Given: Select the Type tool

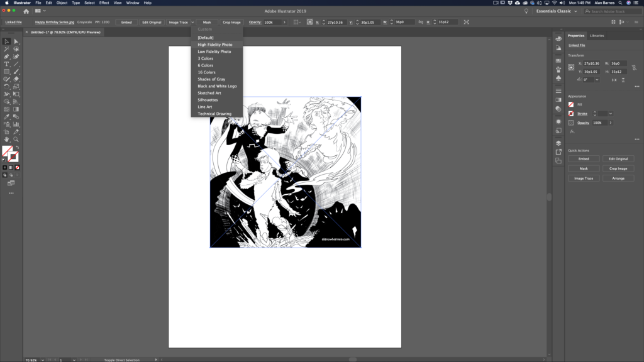Looking at the screenshot, I should point(6,64).
